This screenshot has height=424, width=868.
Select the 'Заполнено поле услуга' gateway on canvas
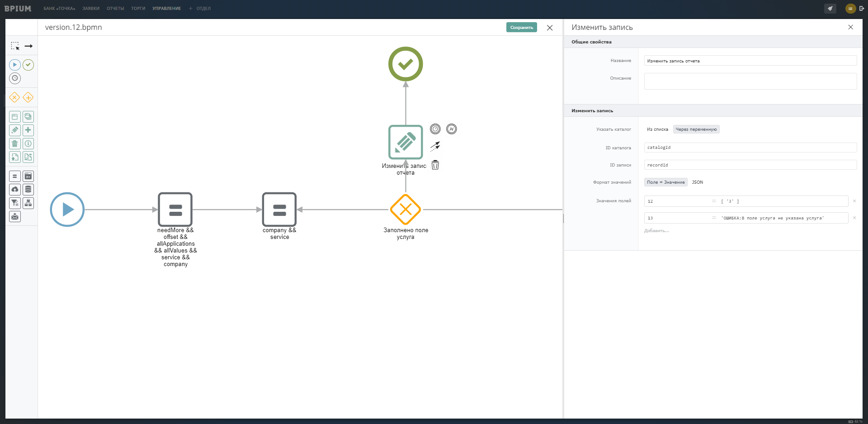tap(406, 210)
